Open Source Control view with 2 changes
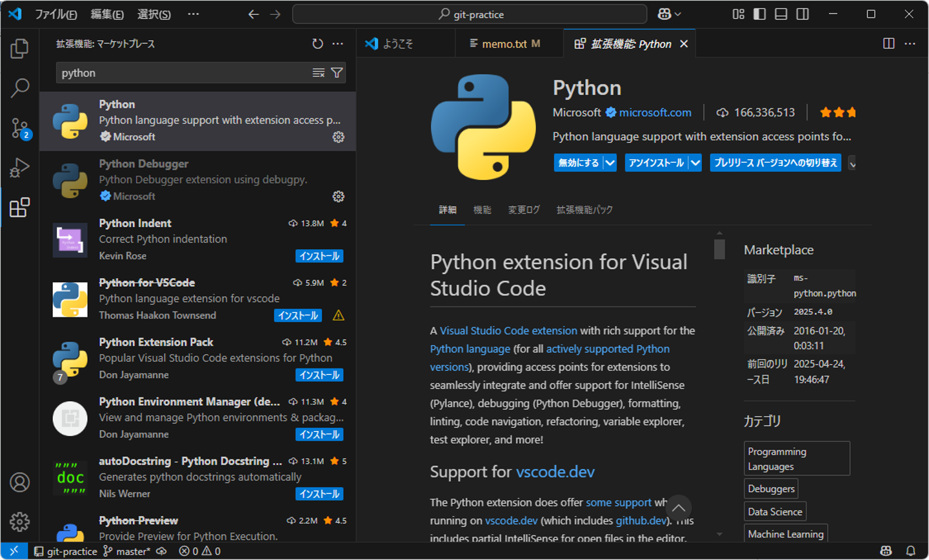 [x=19, y=128]
